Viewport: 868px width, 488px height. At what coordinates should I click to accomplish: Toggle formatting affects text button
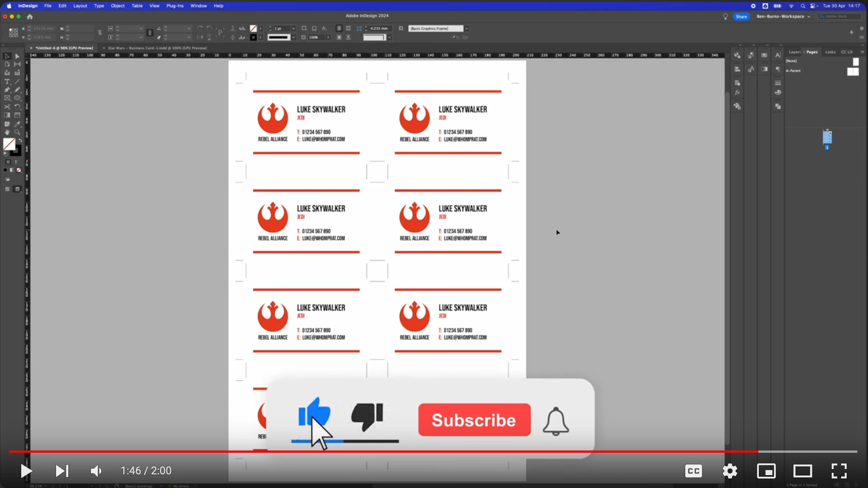[x=16, y=162]
